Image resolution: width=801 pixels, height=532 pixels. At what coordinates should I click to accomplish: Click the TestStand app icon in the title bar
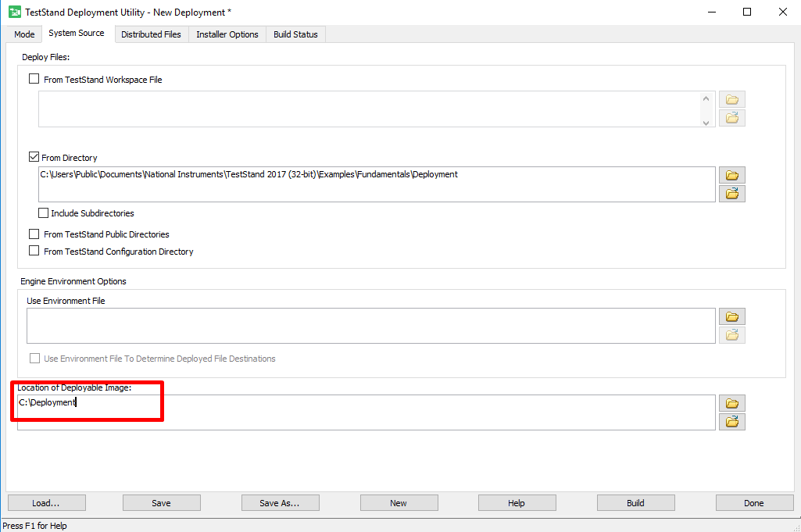(x=15, y=12)
